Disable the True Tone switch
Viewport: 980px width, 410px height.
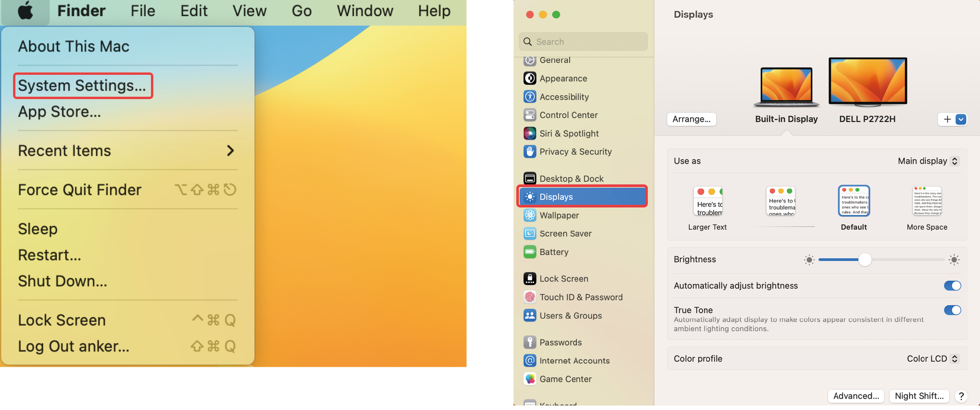point(952,310)
